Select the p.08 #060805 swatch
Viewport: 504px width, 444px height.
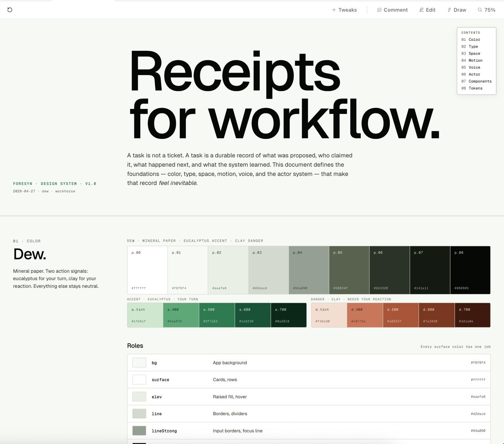[x=470, y=270]
